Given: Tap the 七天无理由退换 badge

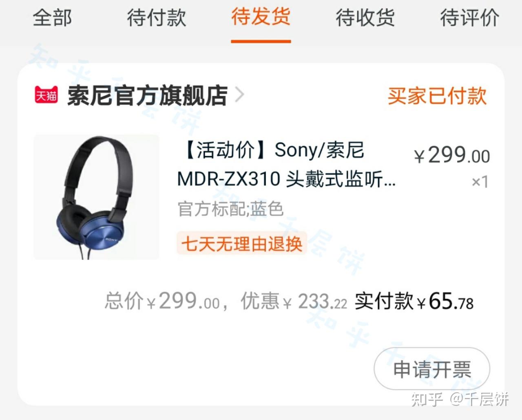Looking at the screenshot, I should [x=242, y=244].
